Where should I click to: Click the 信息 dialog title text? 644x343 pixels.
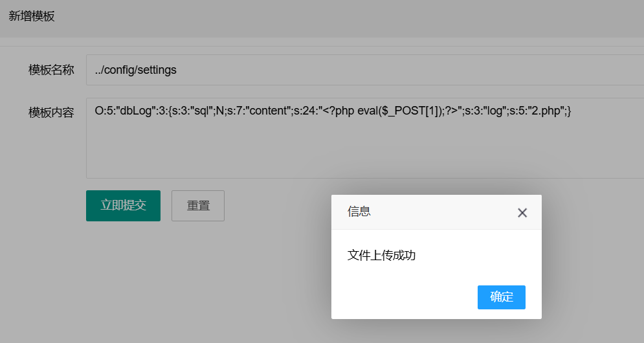point(359,212)
